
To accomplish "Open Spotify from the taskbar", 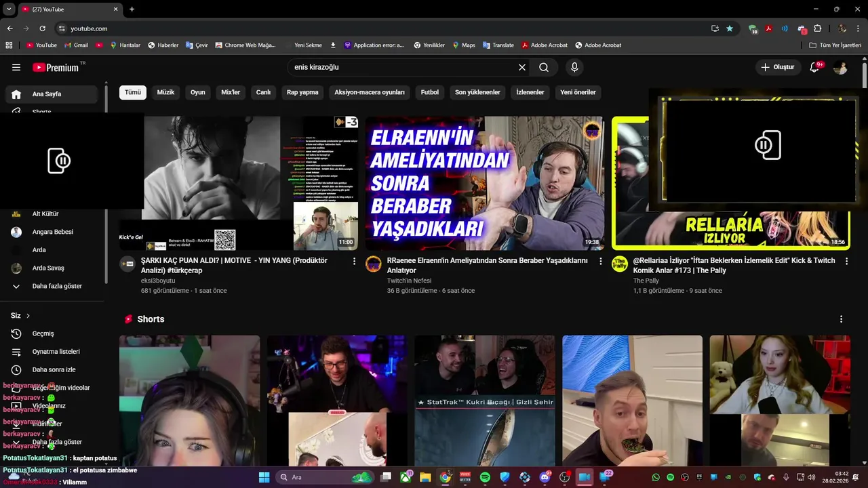I will [x=485, y=477].
